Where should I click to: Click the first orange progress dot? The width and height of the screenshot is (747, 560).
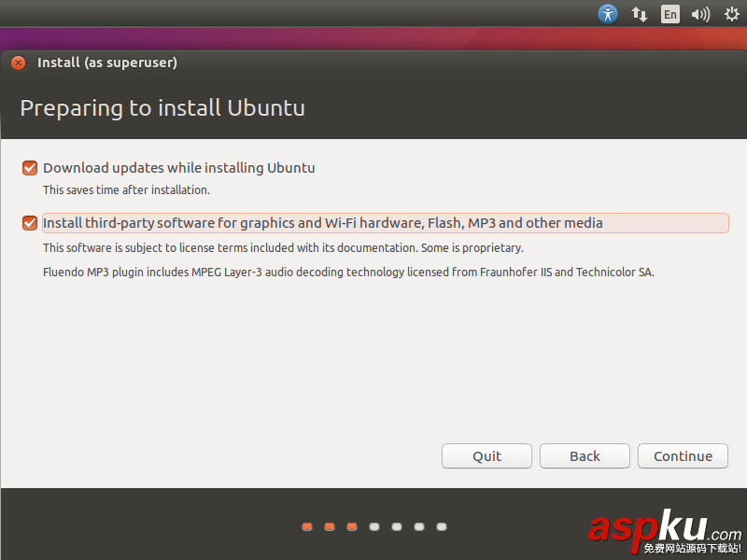coord(307,526)
